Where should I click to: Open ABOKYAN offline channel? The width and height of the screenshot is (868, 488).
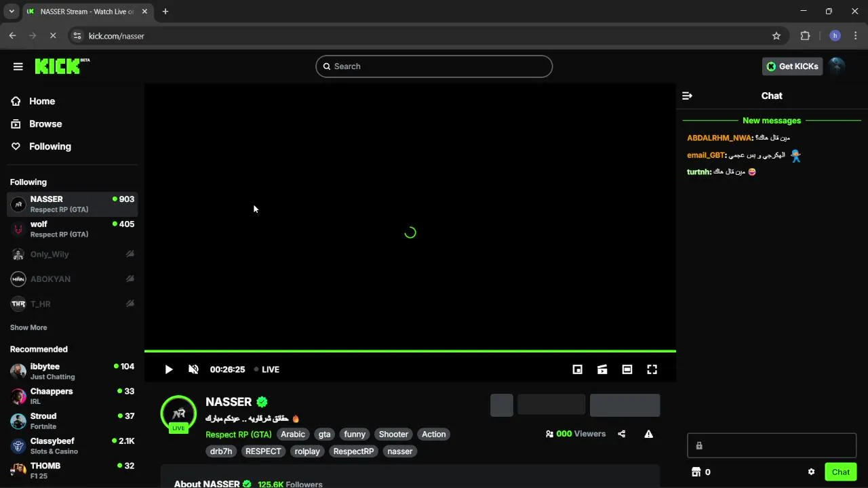(73, 279)
